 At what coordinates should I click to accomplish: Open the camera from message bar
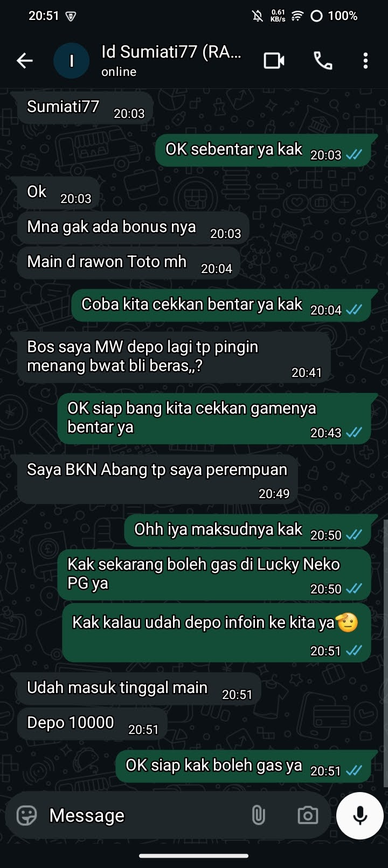(x=308, y=815)
